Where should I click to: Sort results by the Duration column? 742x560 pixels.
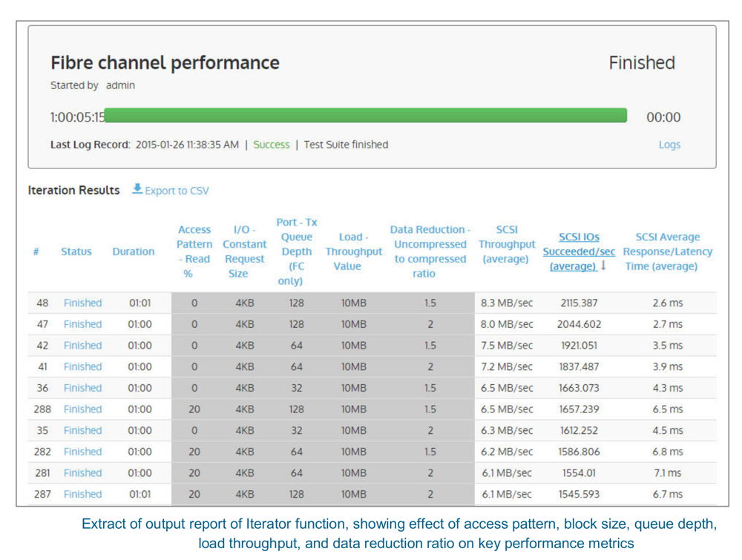point(134,251)
